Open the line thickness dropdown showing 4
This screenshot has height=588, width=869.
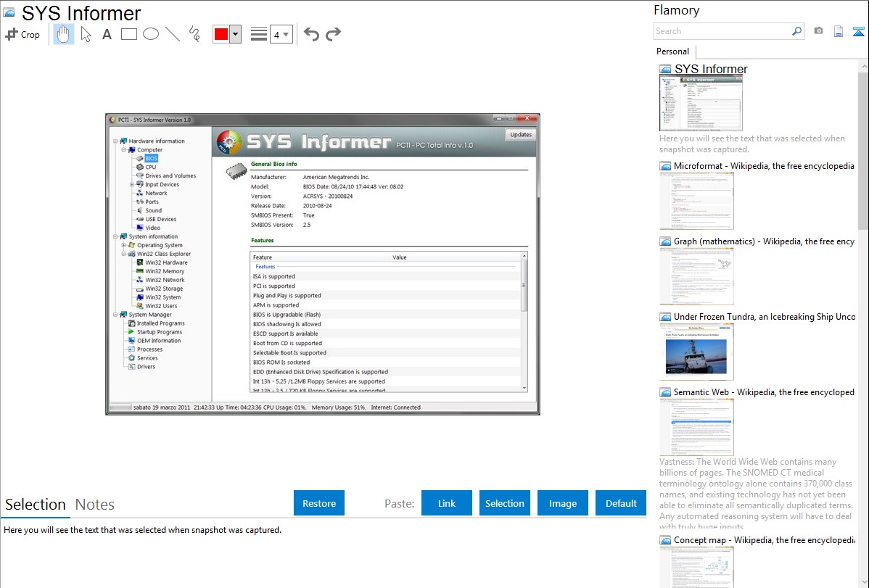(281, 34)
